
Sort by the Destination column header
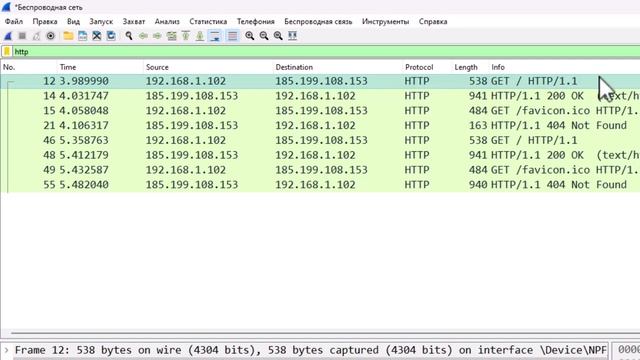point(338,67)
